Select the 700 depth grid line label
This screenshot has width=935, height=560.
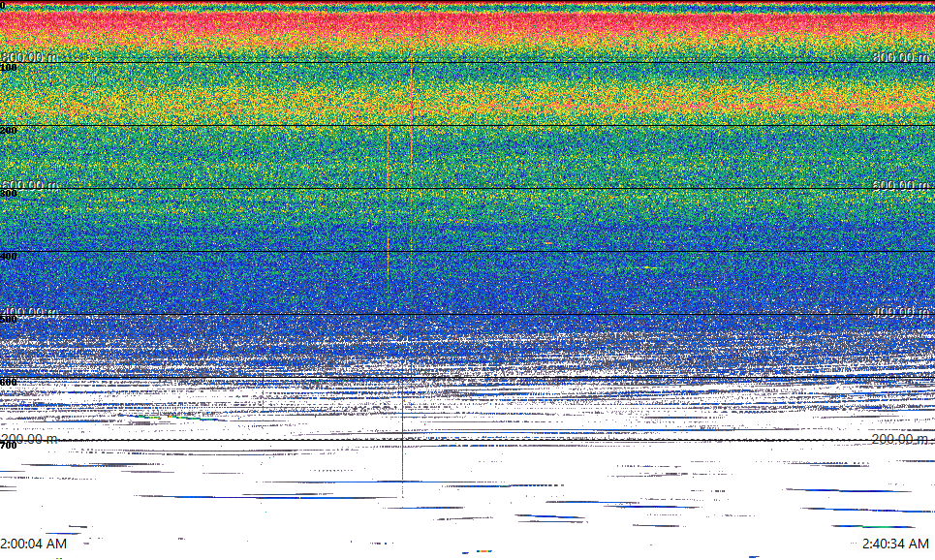pos(9,446)
